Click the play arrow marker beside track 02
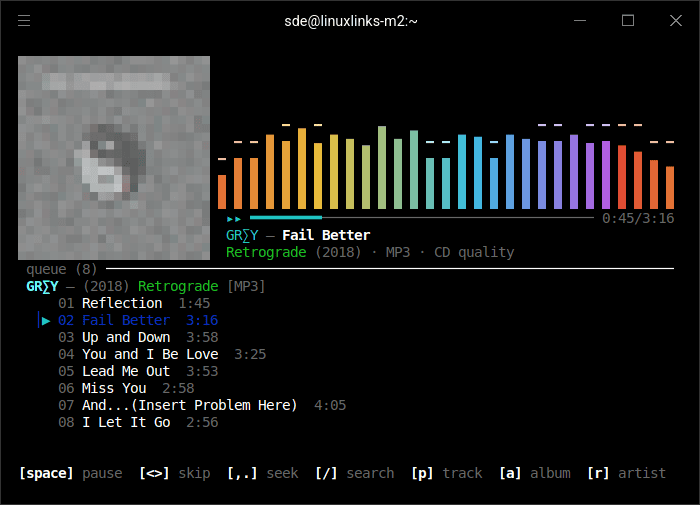 (x=46, y=321)
